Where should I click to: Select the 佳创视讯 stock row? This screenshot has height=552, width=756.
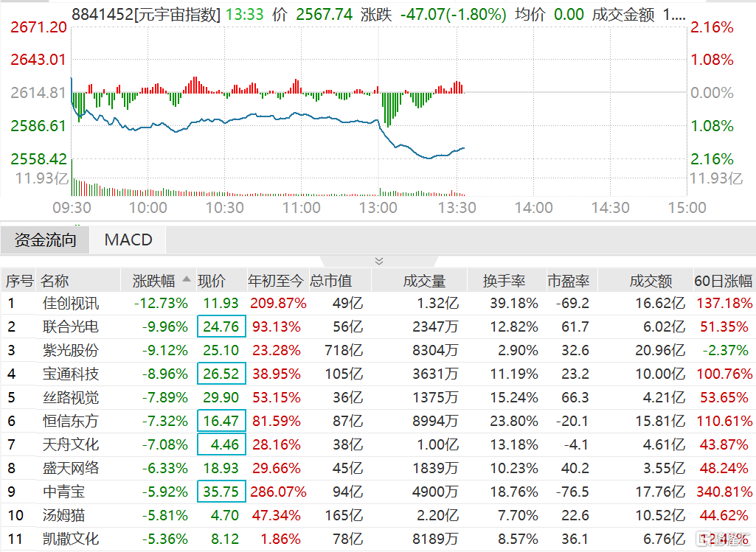[378, 303]
